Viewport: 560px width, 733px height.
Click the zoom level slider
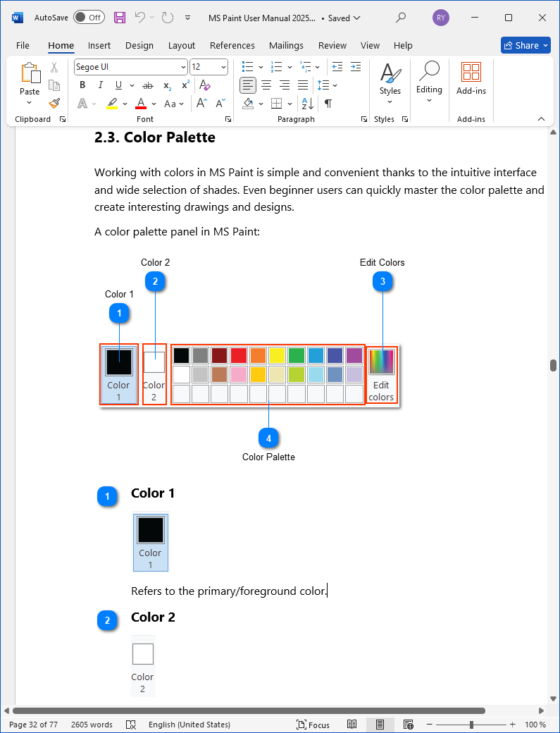471,725
